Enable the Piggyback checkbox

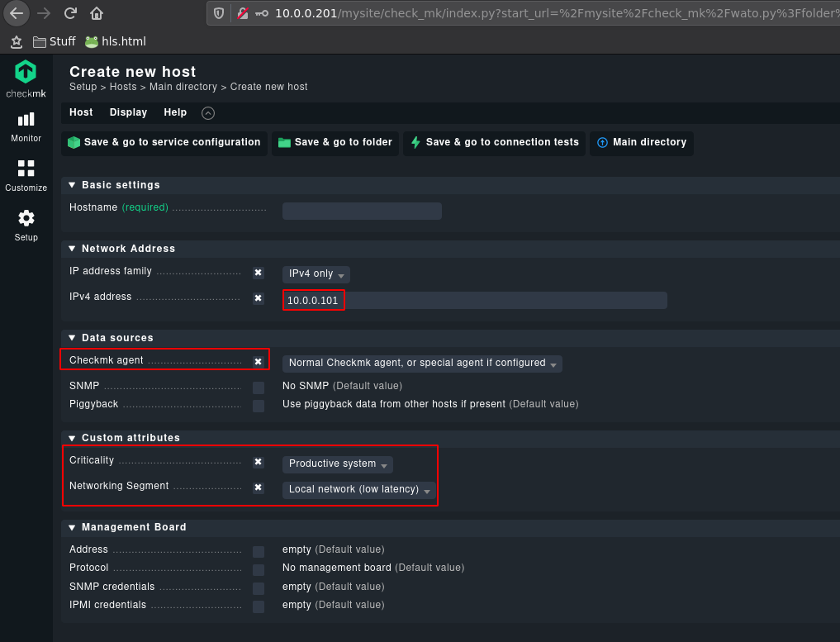tap(259, 406)
